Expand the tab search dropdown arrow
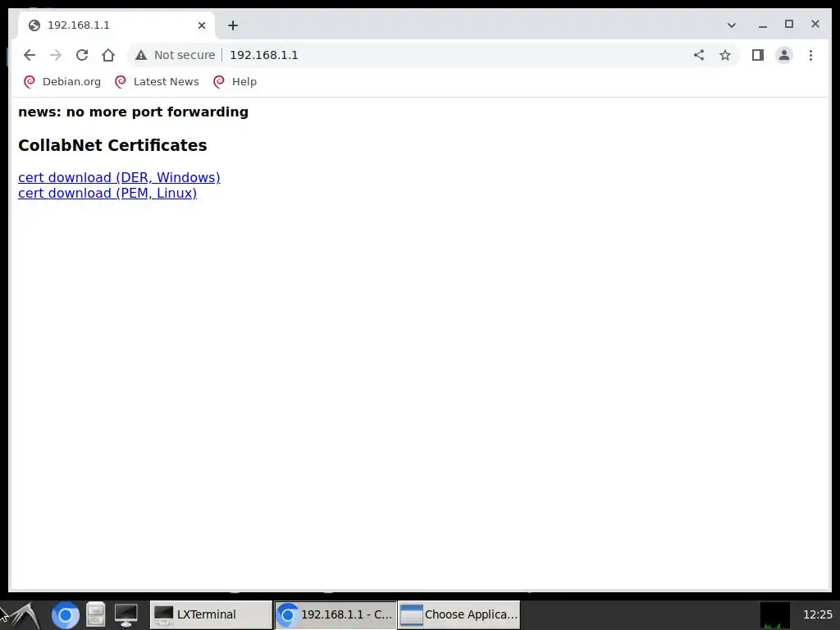The height and width of the screenshot is (630, 840). [x=731, y=25]
